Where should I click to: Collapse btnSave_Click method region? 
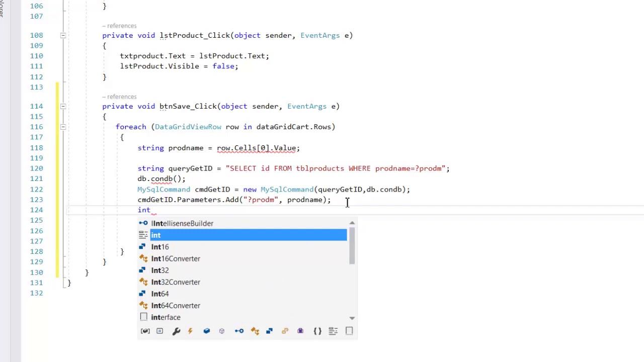coord(63,106)
